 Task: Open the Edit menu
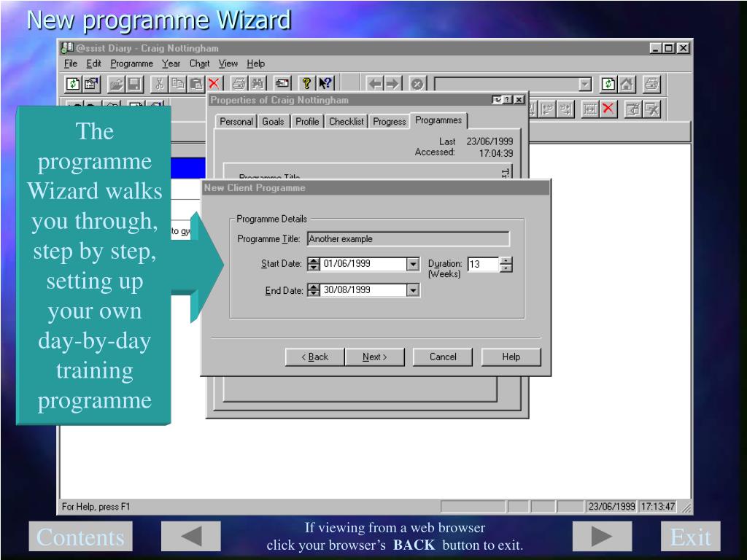(x=94, y=63)
